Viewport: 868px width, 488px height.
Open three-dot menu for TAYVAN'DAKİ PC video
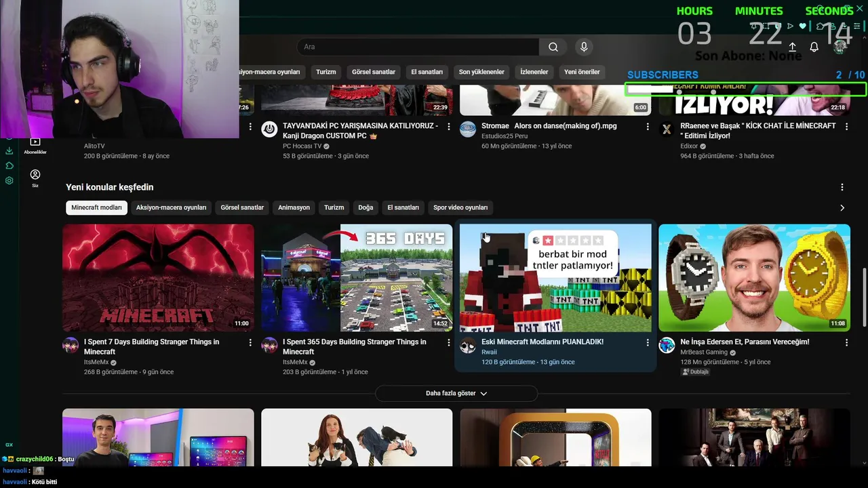click(448, 127)
